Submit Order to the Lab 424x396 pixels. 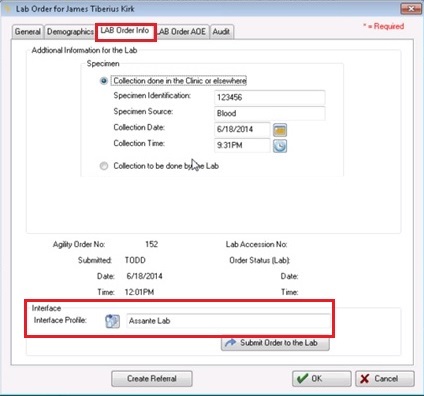click(x=275, y=343)
